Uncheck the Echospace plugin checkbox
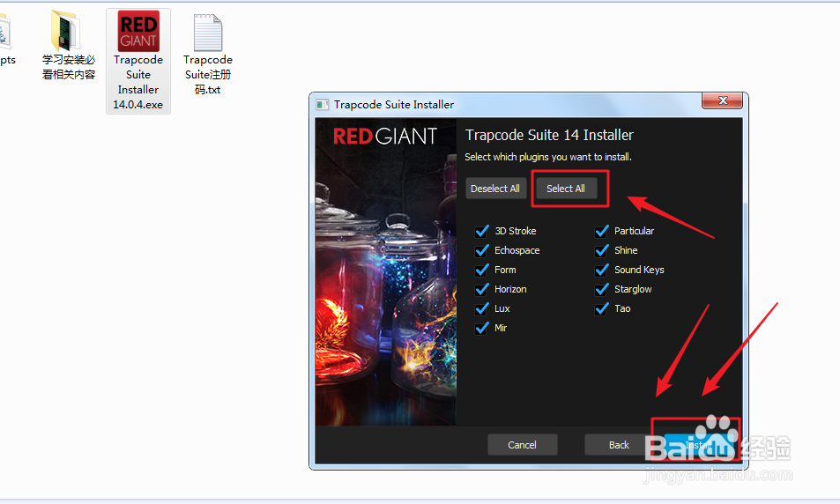 click(481, 250)
